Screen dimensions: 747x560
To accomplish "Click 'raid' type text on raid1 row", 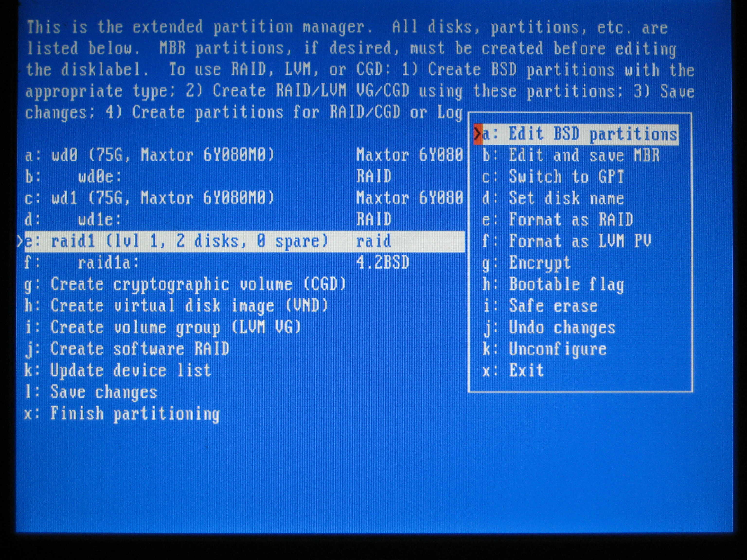I will tap(374, 242).
